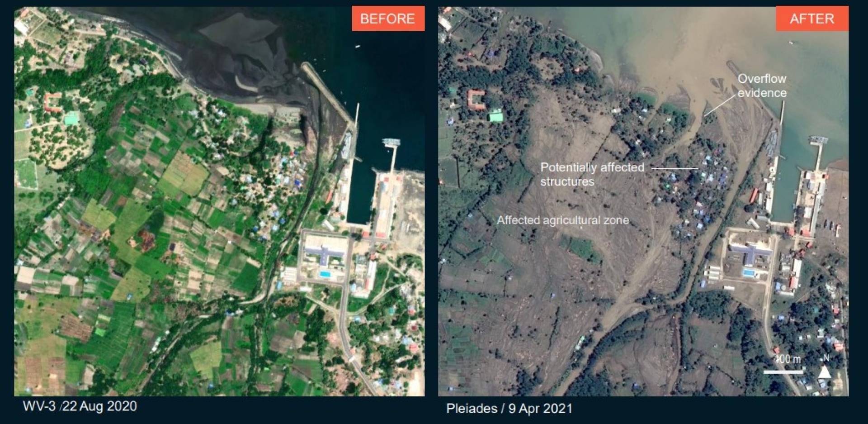Click the orange BEFORE label
This screenshot has height=424, width=868.
pos(388,19)
